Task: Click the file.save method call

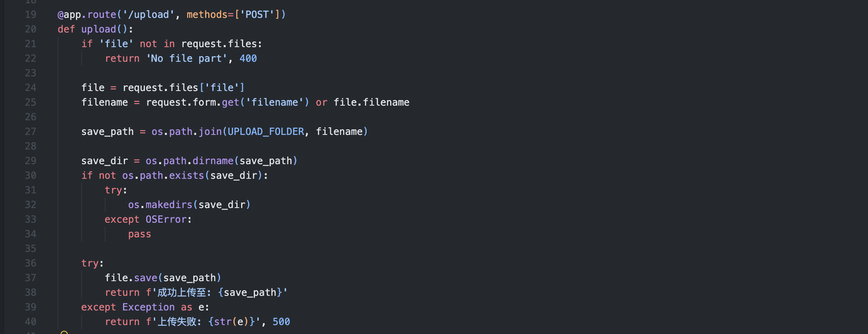Action: [145, 278]
